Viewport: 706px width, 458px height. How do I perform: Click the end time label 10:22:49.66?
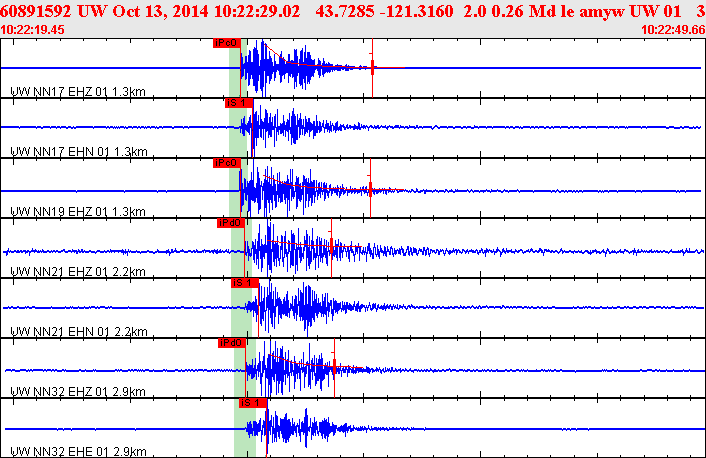pyautogui.click(x=673, y=30)
